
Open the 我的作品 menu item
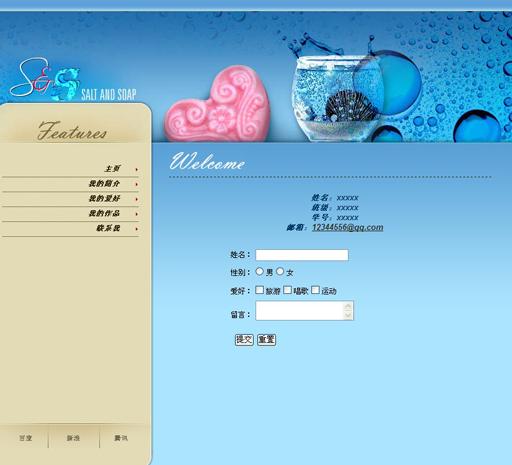click(104, 213)
